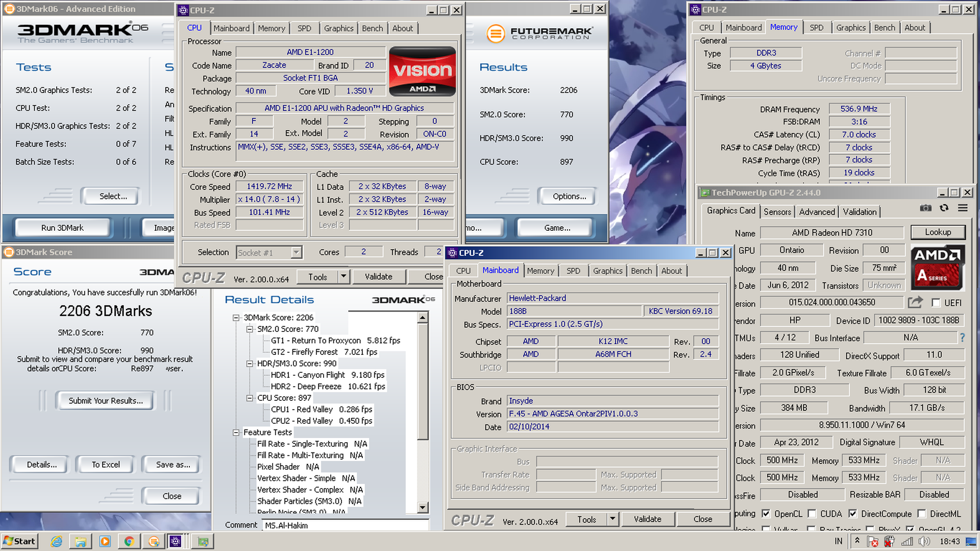
Task: Open Internet Explorer from the taskbar
Action: [x=56, y=541]
